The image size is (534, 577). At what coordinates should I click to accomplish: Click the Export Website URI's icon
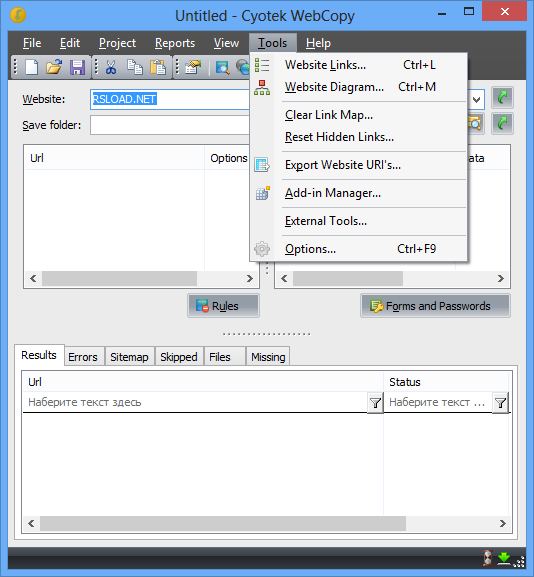click(x=262, y=165)
